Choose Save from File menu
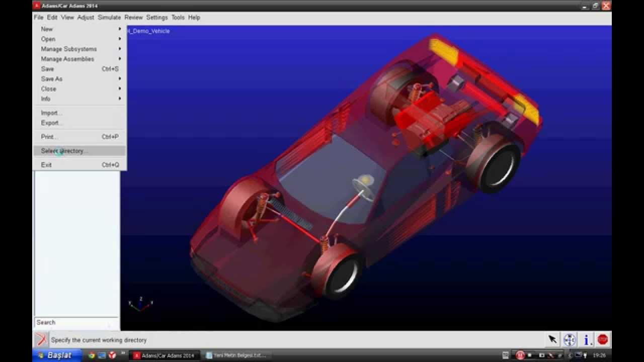 pos(79,69)
